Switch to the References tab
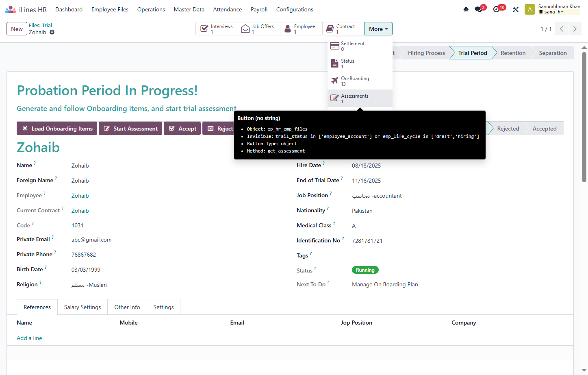Viewport: 588px width, 375px height. 37,307
